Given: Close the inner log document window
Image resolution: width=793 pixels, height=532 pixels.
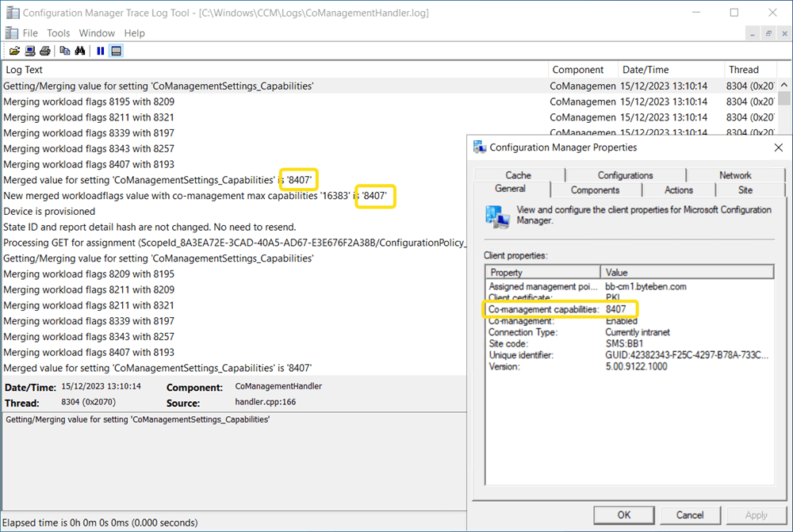Looking at the screenshot, I should point(784,33).
